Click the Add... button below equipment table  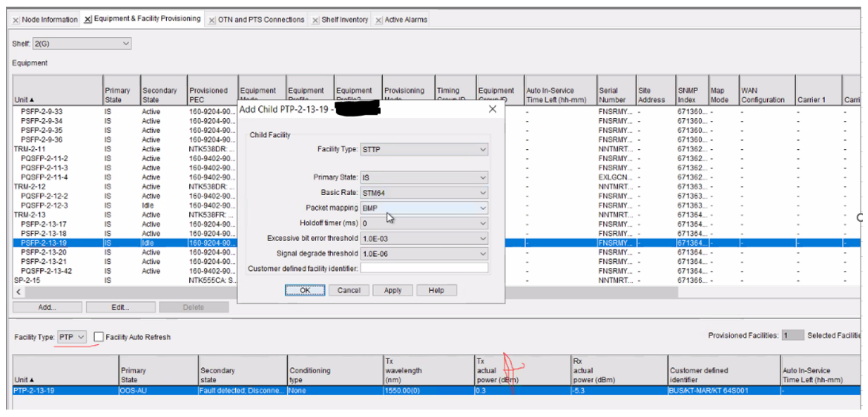point(47,307)
